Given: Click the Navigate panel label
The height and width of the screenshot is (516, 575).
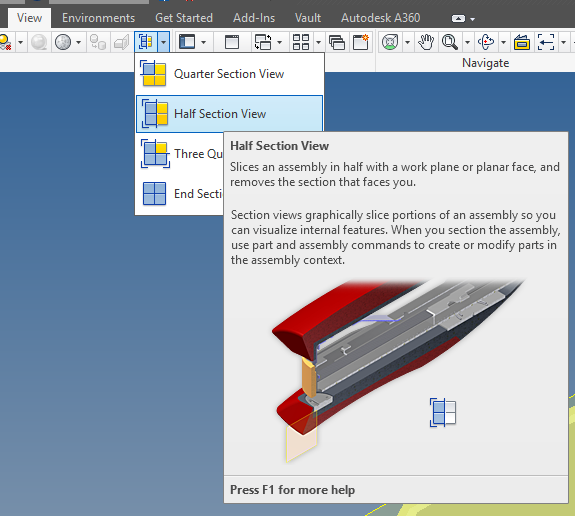Looking at the screenshot, I should coord(486,63).
